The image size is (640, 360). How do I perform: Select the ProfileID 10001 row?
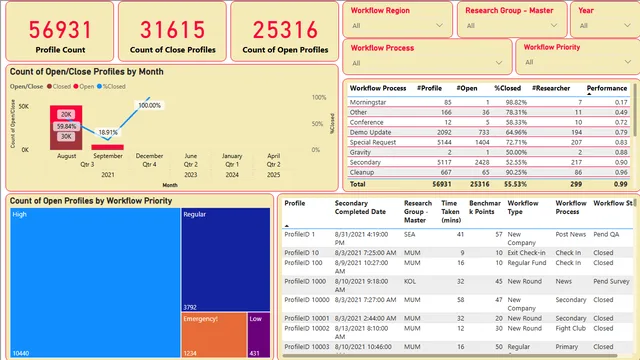click(457, 318)
